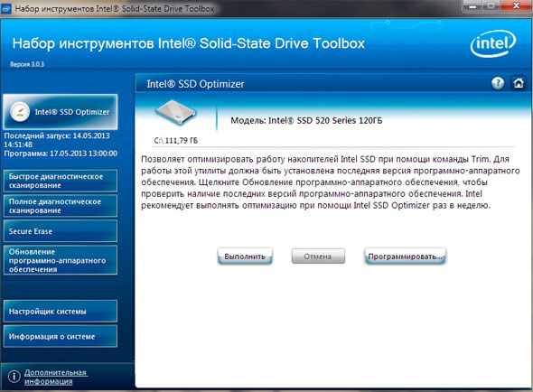Click the Выполнить button
533x392 pixels.
pyautogui.click(x=245, y=257)
